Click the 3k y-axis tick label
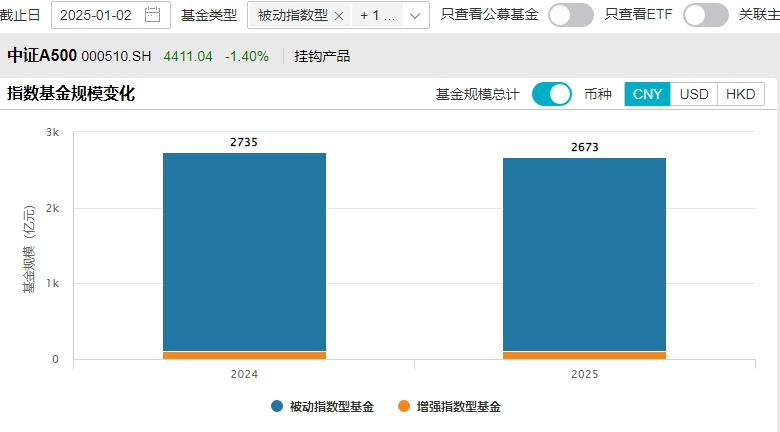This screenshot has width=780, height=432. pos(52,132)
